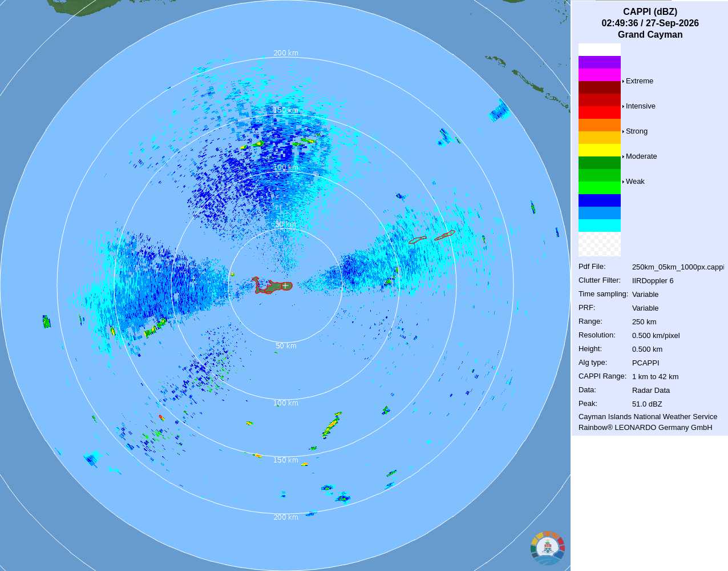
Task: Click the Height value 0.500 km
Action: (647, 349)
